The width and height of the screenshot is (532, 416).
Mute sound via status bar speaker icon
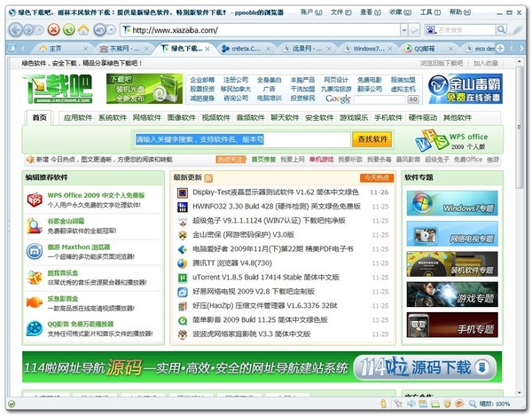(x=411, y=404)
